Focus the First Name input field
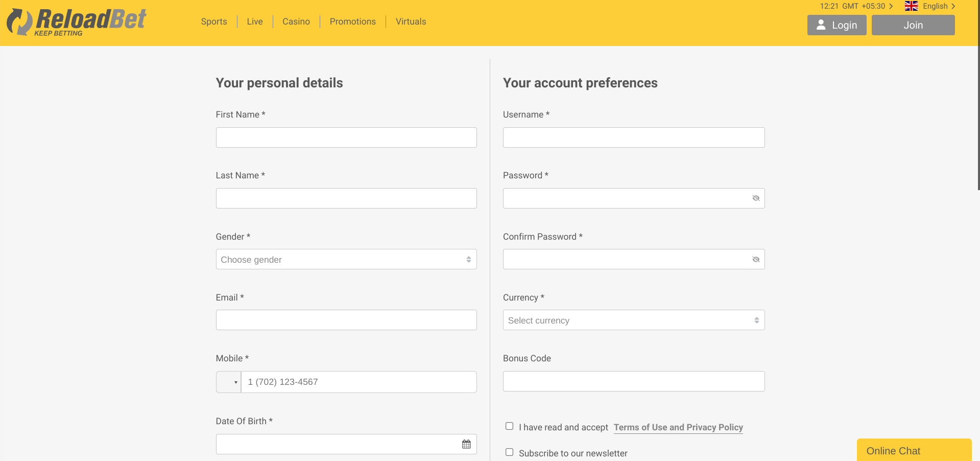The image size is (980, 461). click(x=346, y=137)
